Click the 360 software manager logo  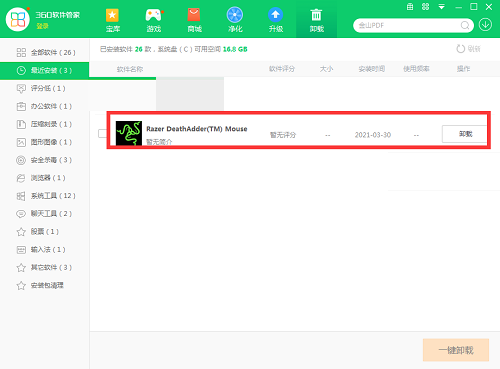pos(18,19)
